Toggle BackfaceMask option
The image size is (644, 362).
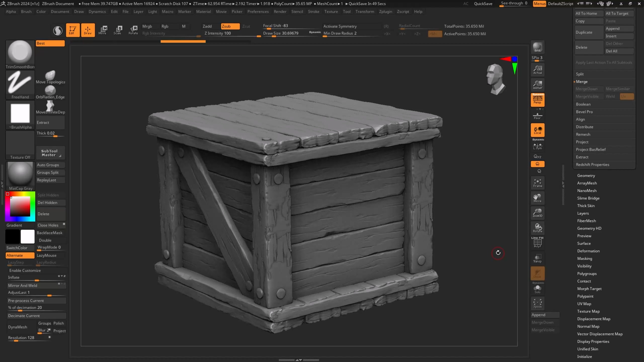coord(50,233)
